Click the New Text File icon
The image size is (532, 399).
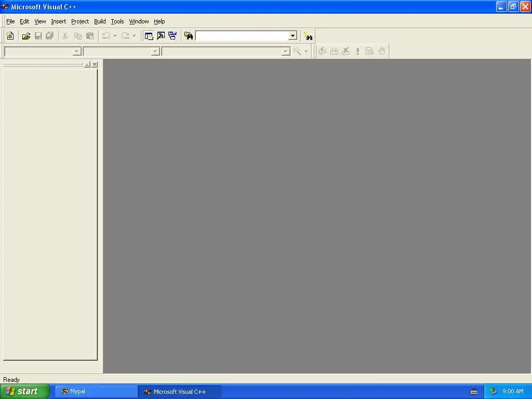coord(10,36)
